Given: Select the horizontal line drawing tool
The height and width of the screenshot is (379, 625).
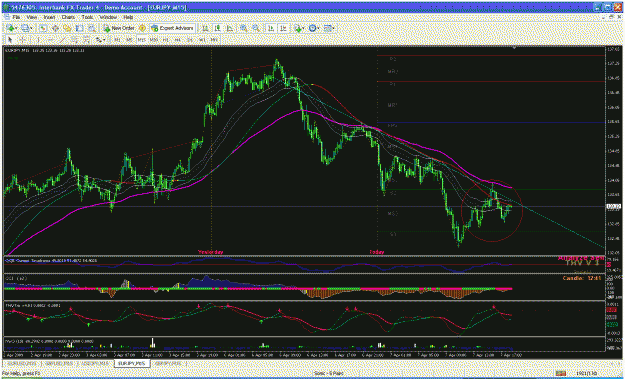Looking at the screenshot, I should (51, 40).
